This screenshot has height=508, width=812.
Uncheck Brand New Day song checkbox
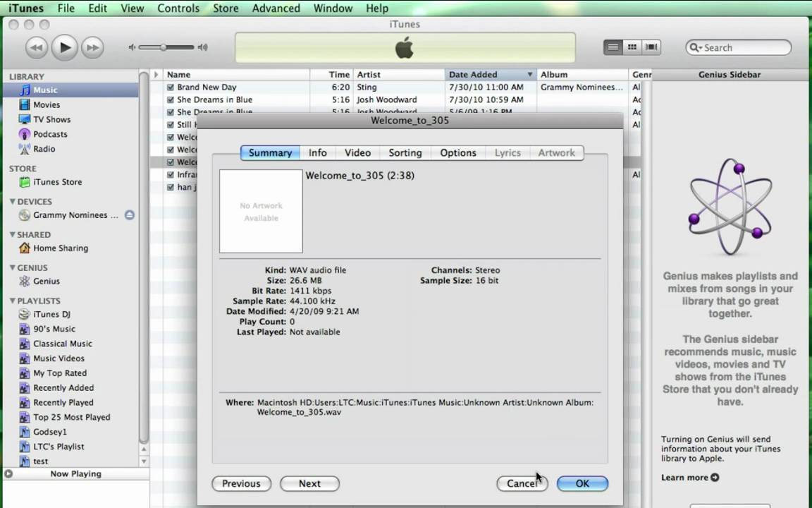[x=171, y=87]
